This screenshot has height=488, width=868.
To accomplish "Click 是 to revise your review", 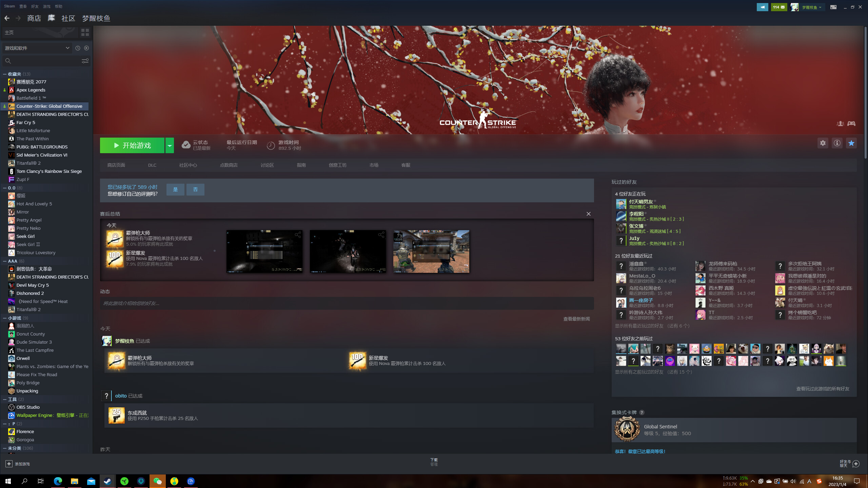I will (x=175, y=189).
